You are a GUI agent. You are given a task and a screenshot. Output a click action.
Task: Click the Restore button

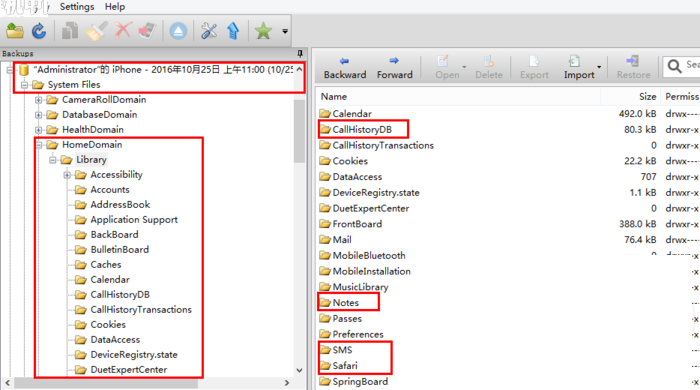click(633, 68)
